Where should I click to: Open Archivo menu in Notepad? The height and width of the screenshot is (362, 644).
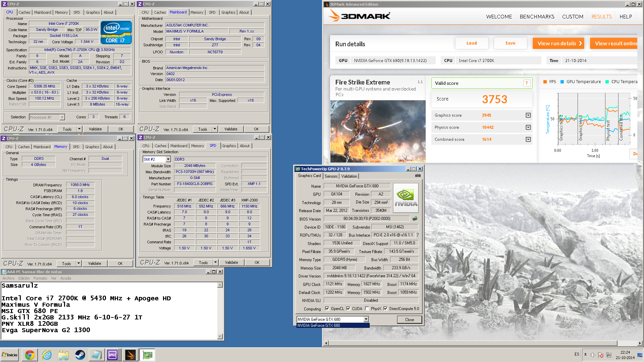(x=8, y=278)
